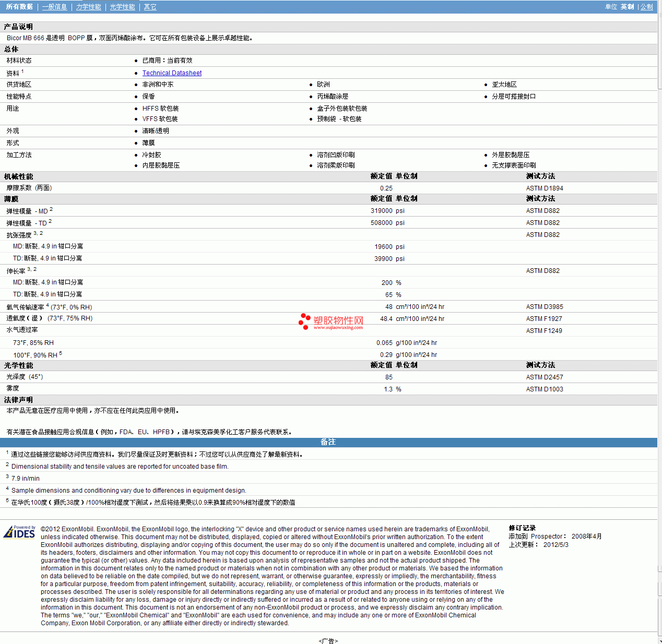Click the 508000 psi modulus value
The height and width of the screenshot is (644, 662).
[387, 223]
